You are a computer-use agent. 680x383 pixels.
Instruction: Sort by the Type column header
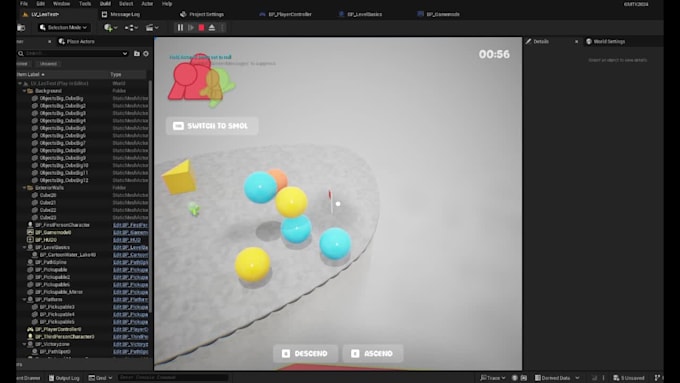tap(116, 75)
